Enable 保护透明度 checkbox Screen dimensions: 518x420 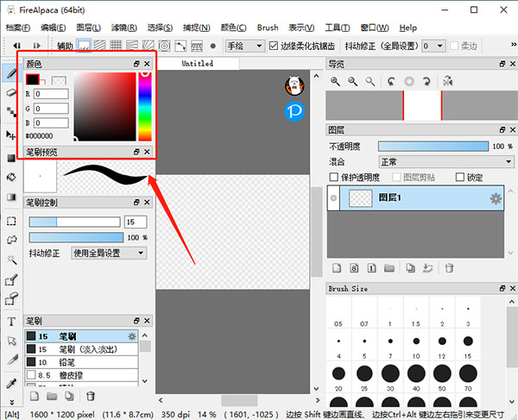(x=334, y=178)
